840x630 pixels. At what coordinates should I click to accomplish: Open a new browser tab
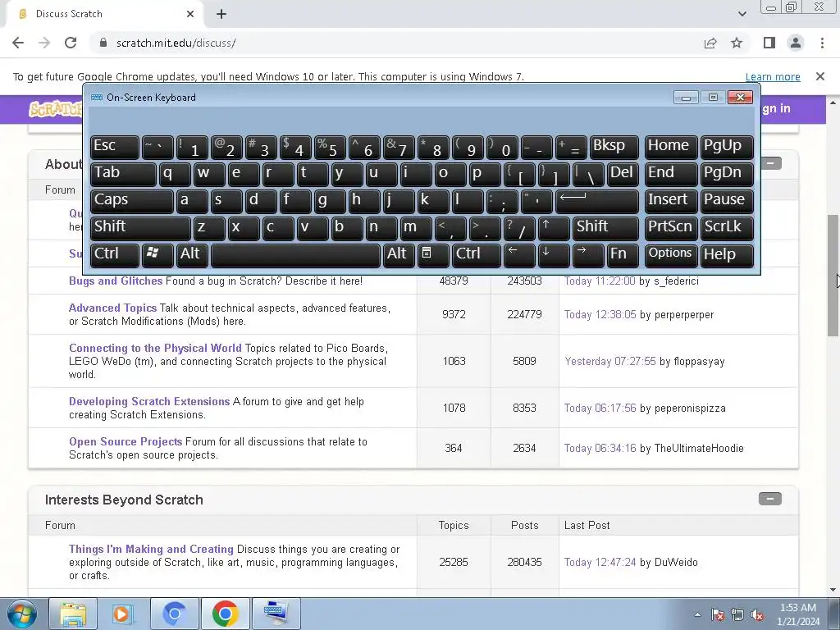coord(221,14)
